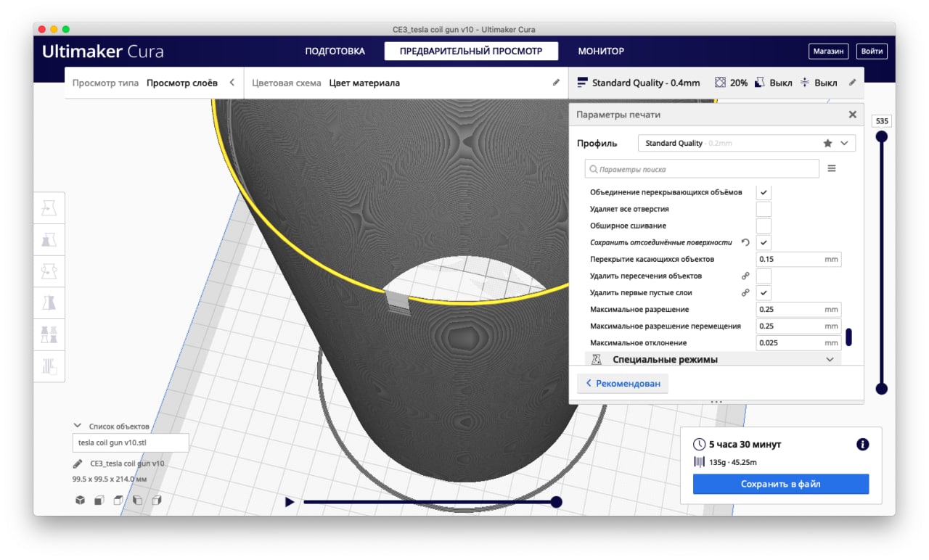
Task: Open the Цветовая схема color scheme dropdown
Action: (x=406, y=83)
